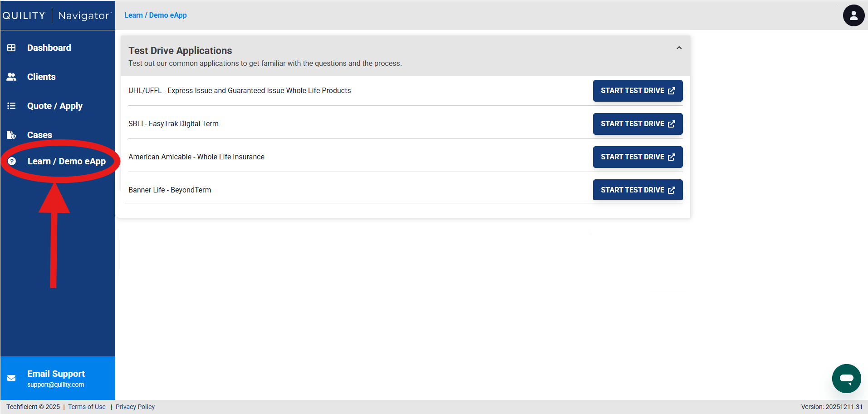Open the Terms of Use link
Screen dimensions: 868x414
click(87, 407)
